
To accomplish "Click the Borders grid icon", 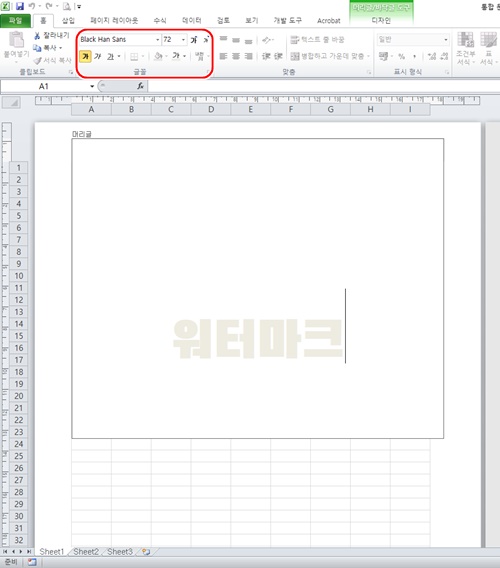I will pos(134,57).
